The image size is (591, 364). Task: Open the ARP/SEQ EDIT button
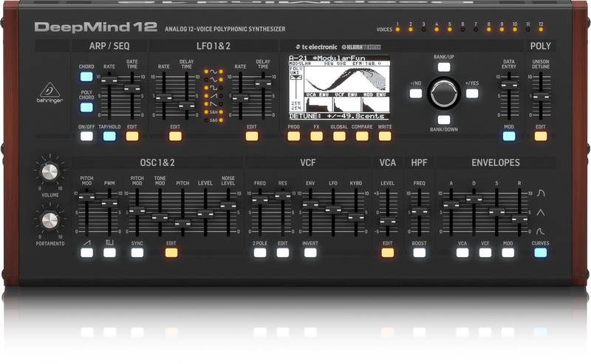(132, 136)
